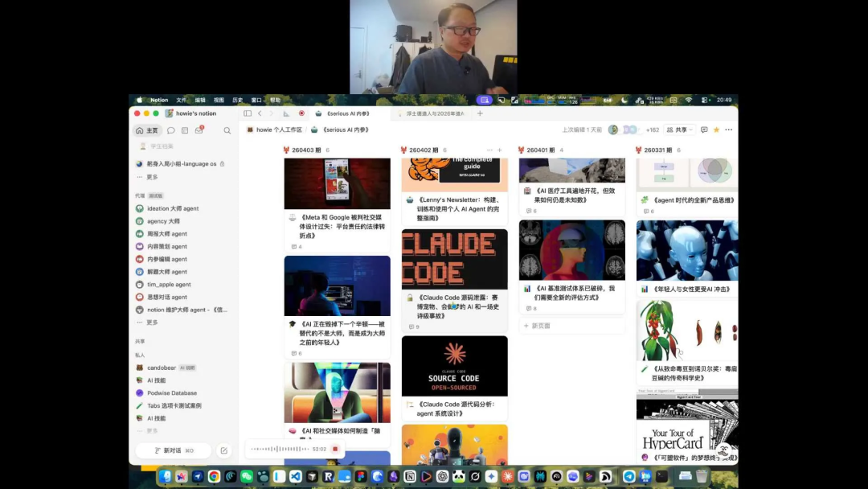Open the Trash in the Dock
This screenshot has width=868, height=489.
pyautogui.click(x=702, y=476)
